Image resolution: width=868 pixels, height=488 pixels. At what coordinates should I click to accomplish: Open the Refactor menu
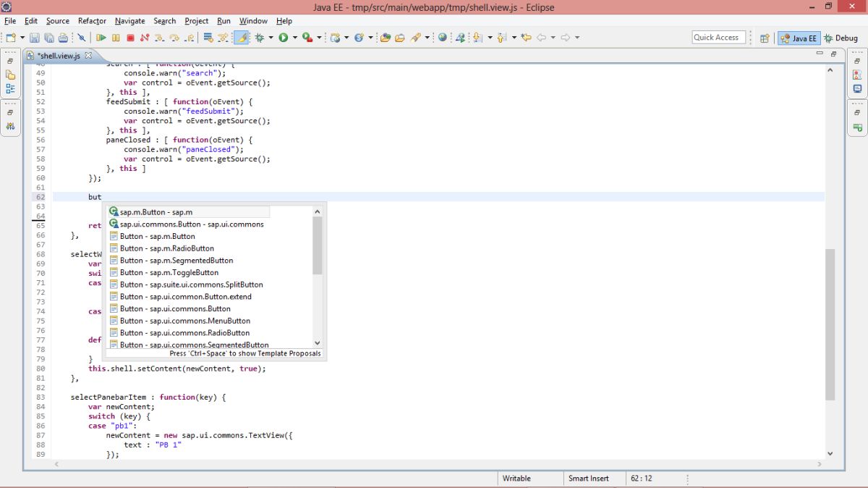pos(92,21)
